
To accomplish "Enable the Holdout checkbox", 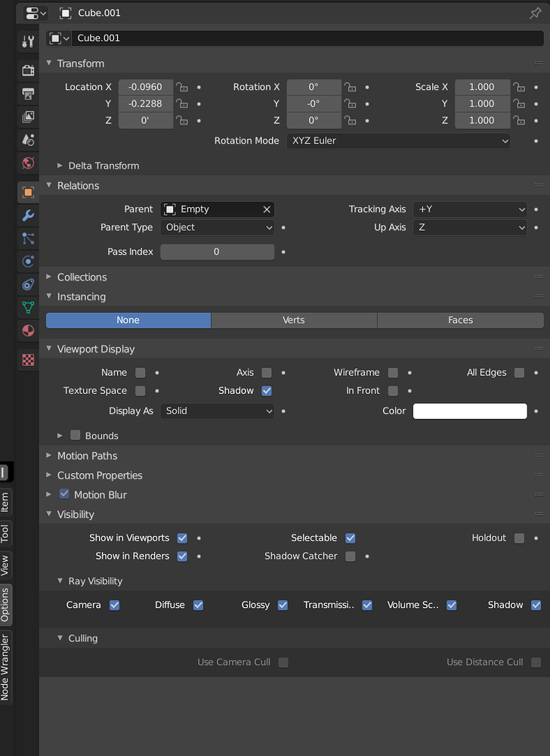I will (519, 538).
